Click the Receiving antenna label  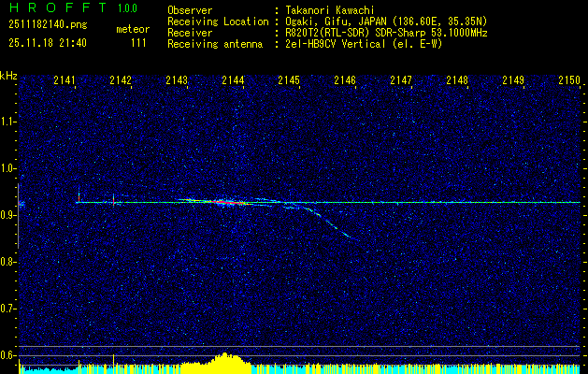215,44
